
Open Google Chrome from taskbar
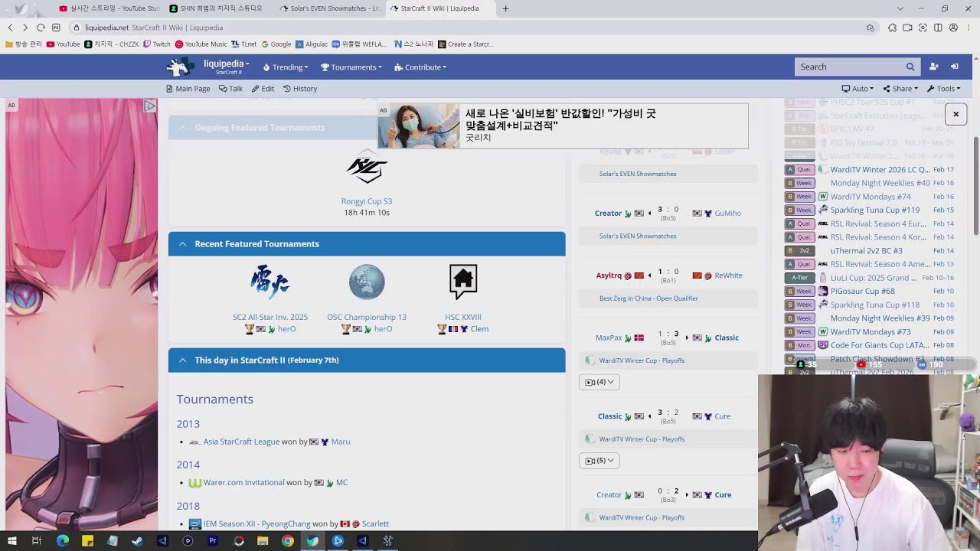[x=288, y=541]
